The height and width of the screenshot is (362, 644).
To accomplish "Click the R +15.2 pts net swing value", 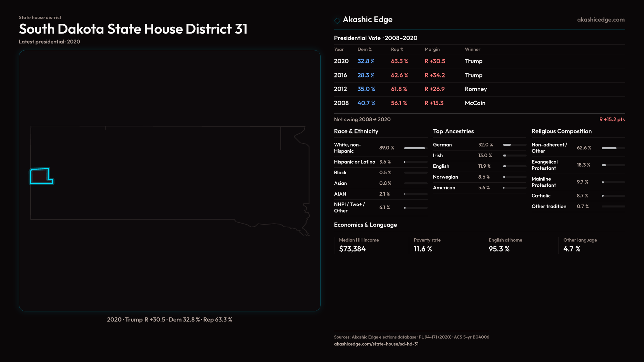I will tap(611, 120).
